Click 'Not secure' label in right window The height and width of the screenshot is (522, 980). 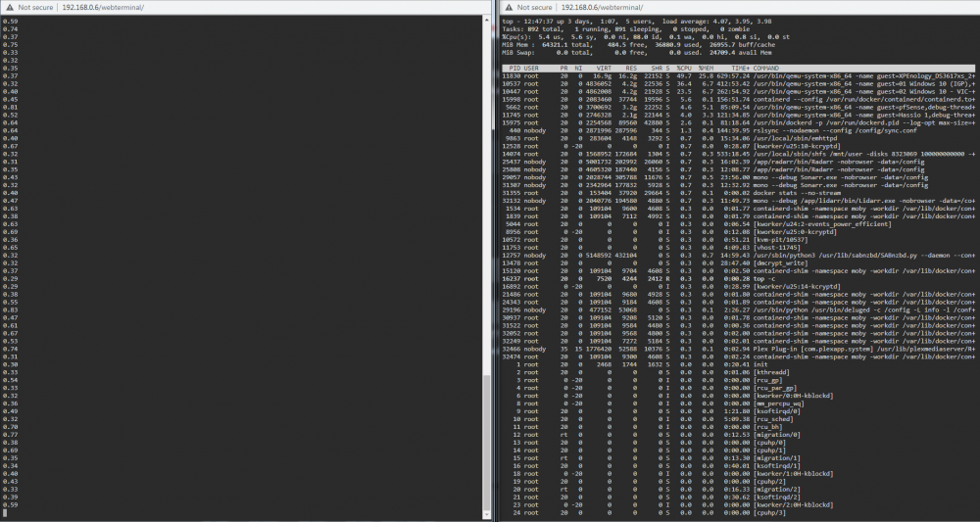534,7
